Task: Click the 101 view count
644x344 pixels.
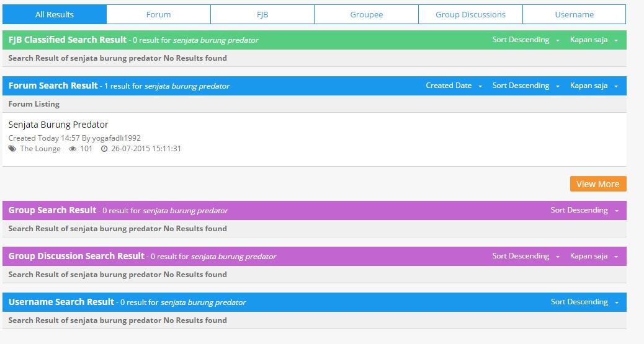Action: pyautogui.click(x=86, y=149)
